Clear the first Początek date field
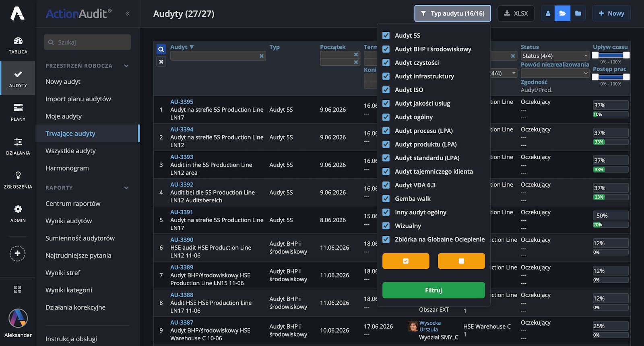 click(x=356, y=54)
